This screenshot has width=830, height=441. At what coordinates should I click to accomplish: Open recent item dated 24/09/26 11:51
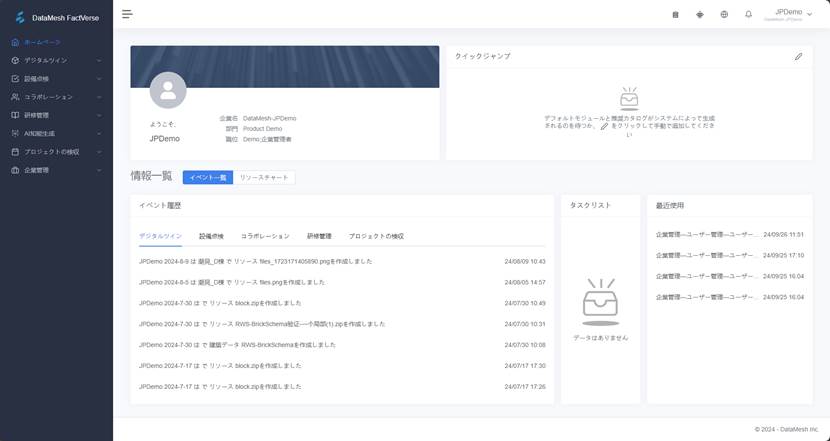(729, 235)
